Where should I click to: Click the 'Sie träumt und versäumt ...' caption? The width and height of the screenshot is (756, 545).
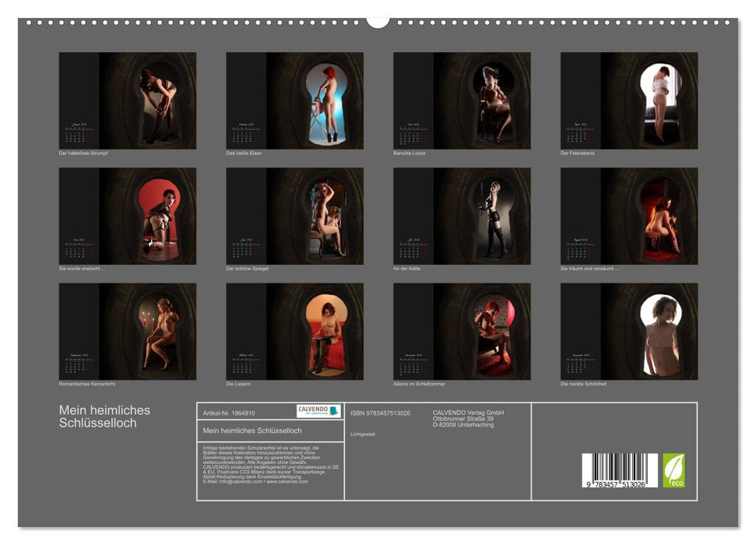coord(589,268)
